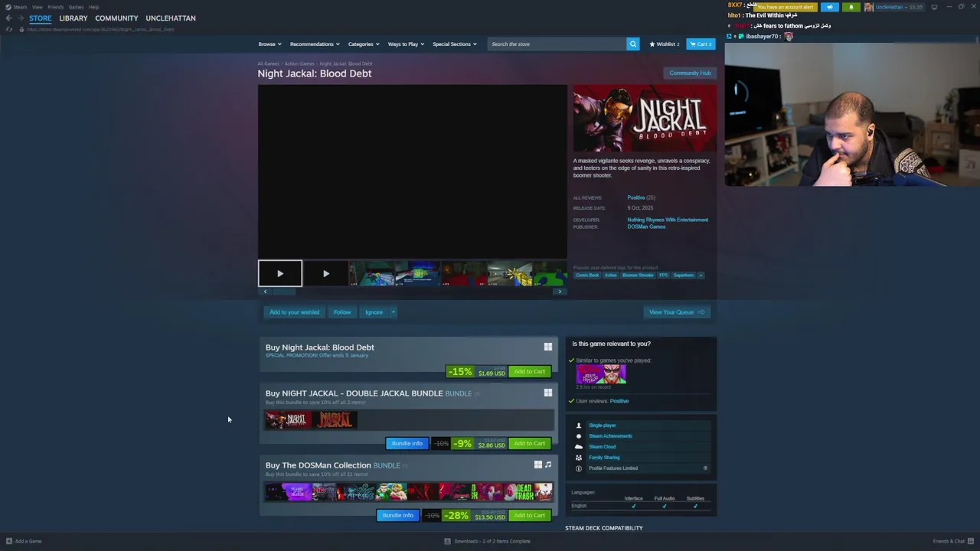Screen dimensions: 980x551
Task: Open the Ignore options arrow
Action: click(x=393, y=312)
